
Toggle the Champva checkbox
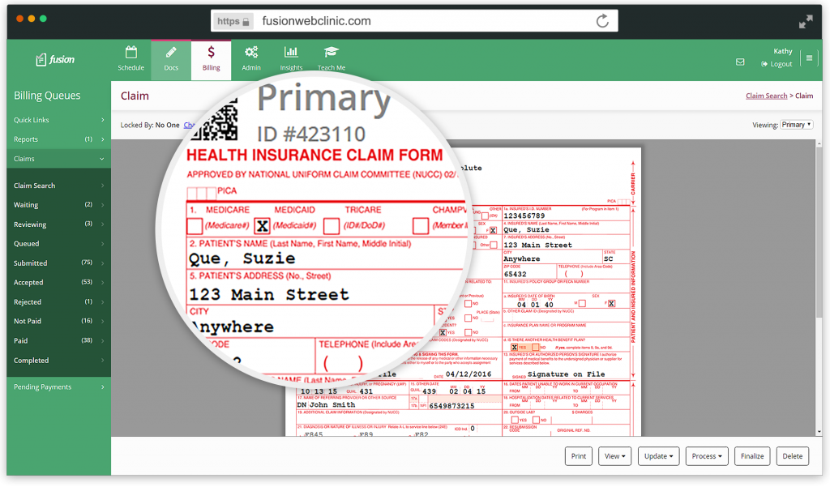click(x=421, y=226)
